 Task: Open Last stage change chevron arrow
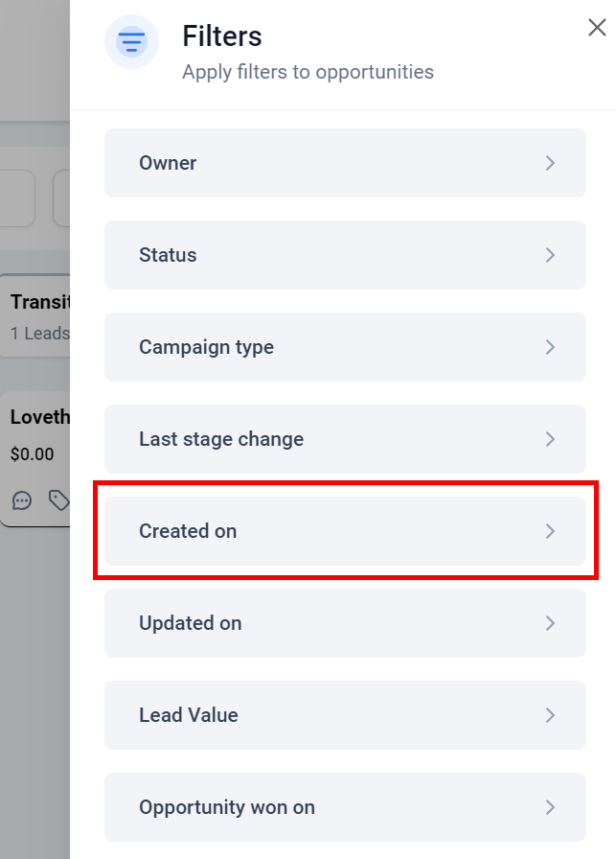tap(550, 439)
